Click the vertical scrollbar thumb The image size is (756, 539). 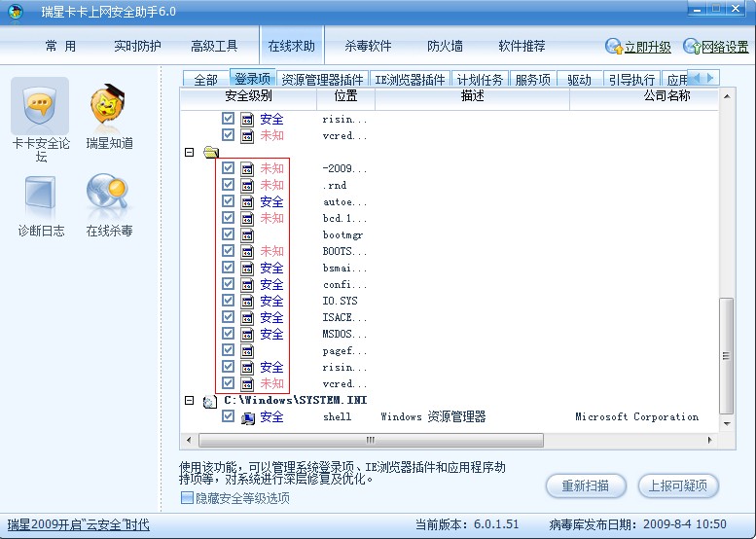(727, 356)
